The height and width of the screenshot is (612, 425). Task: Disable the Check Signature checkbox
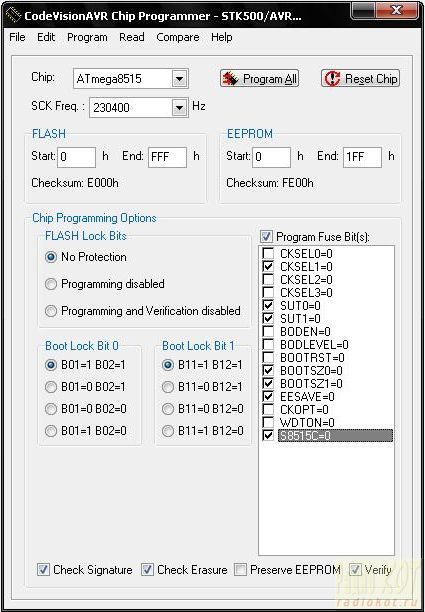tap(43, 569)
